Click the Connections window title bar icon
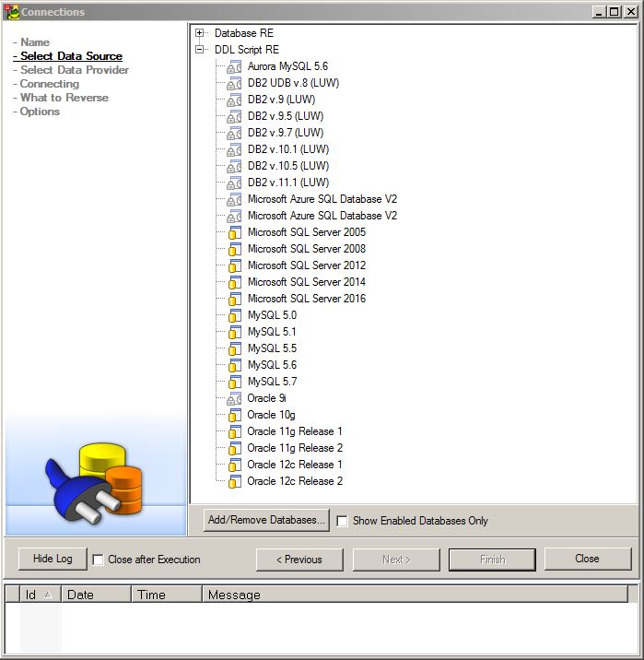 [12, 12]
